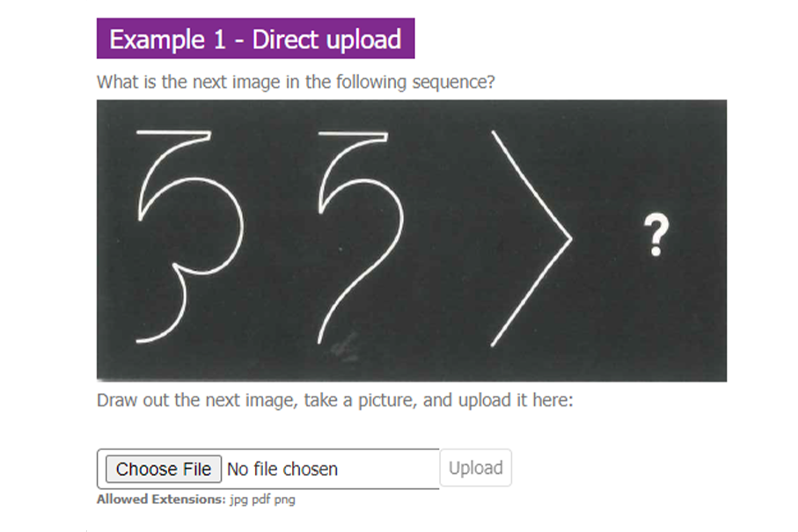Click the 'pdf' extension text

[261, 499]
